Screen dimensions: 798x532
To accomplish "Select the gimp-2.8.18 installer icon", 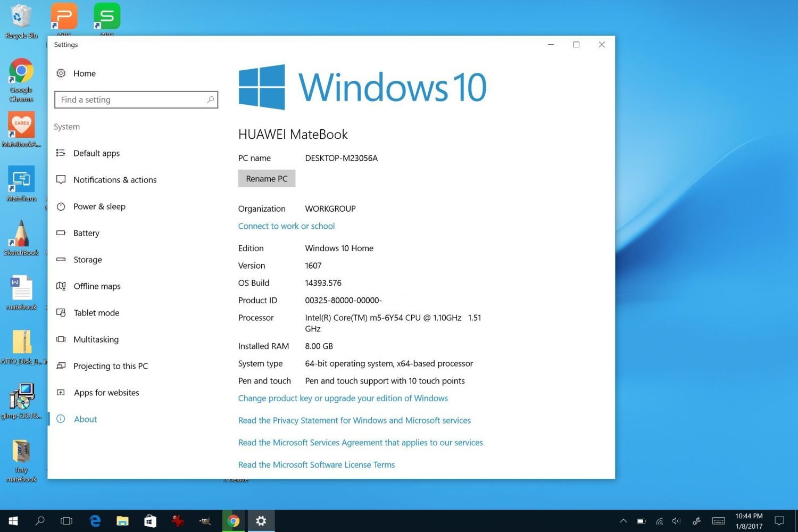I will [21, 401].
